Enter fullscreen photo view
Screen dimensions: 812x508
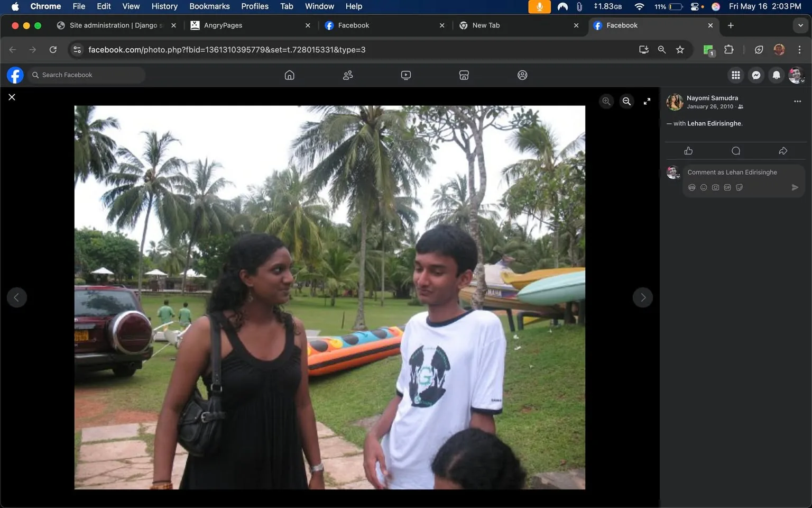[647, 101]
